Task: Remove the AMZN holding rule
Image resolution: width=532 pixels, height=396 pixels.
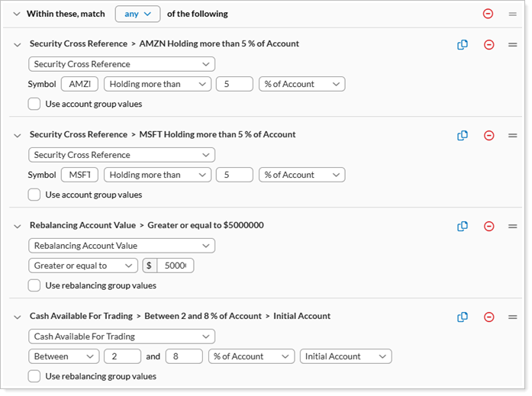Action: [488, 45]
